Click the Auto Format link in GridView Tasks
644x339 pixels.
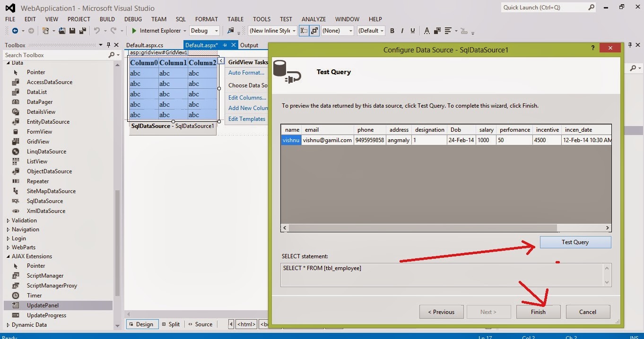coord(246,73)
